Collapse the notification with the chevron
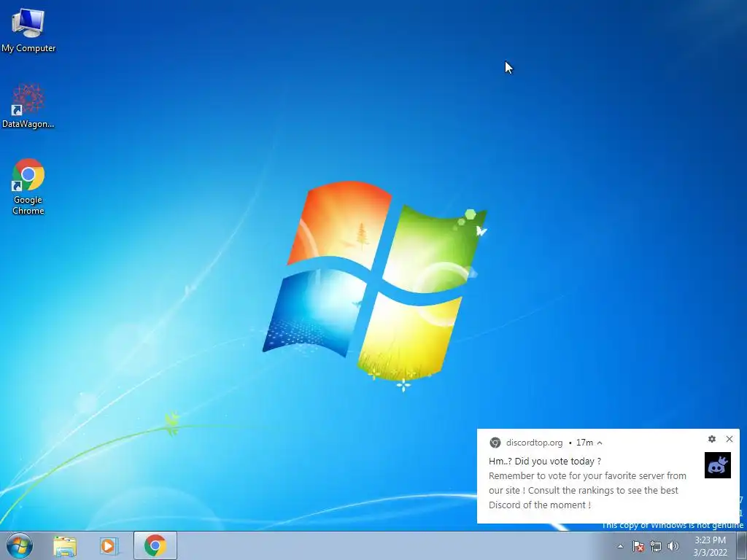747x560 pixels. point(600,443)
